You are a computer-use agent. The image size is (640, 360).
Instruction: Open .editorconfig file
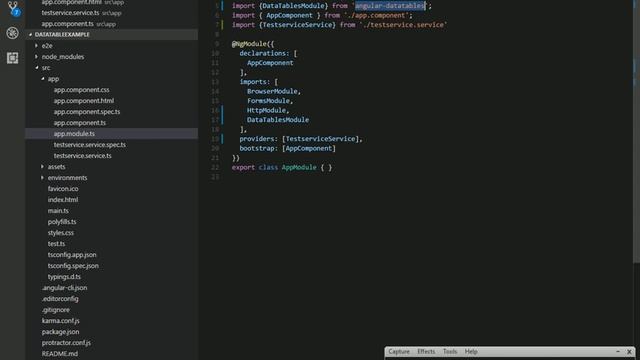click(60, 299)
